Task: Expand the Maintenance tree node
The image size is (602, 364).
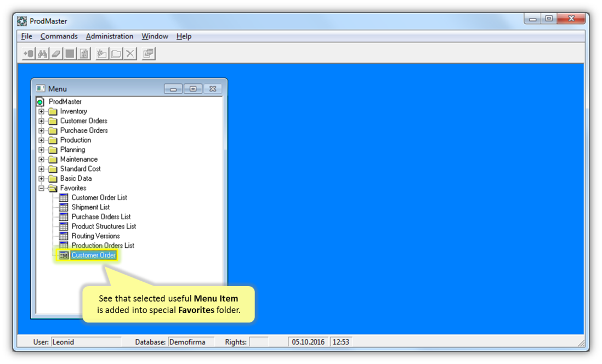Action: (x=42, y=160)
